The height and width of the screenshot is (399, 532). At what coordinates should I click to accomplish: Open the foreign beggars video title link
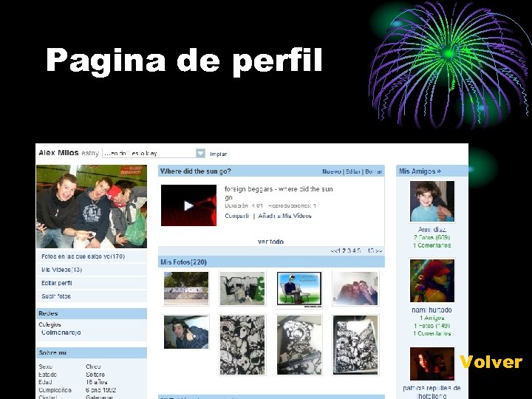pyautogui.click(x=279, y=193)
